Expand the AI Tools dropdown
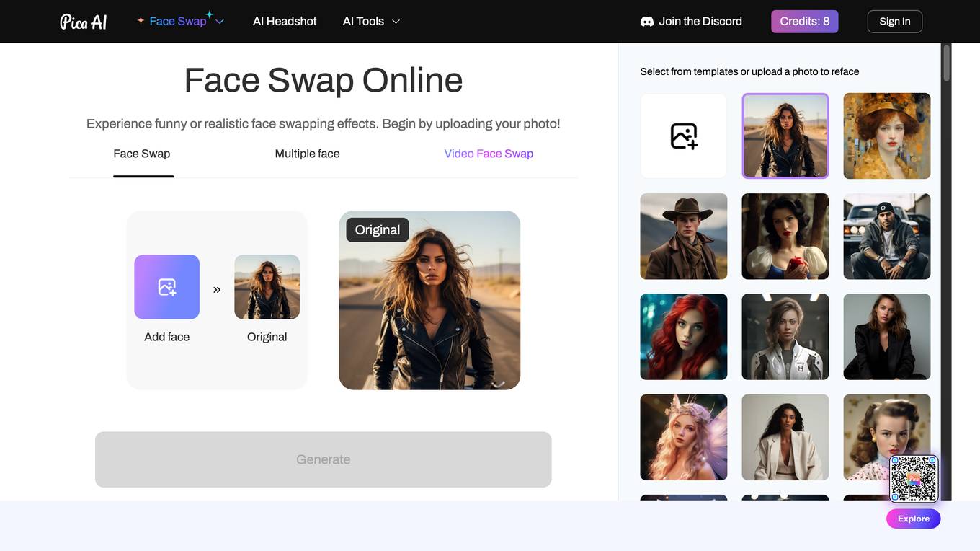The height and width of the screenshot is (551, 980). pos(371,21)
